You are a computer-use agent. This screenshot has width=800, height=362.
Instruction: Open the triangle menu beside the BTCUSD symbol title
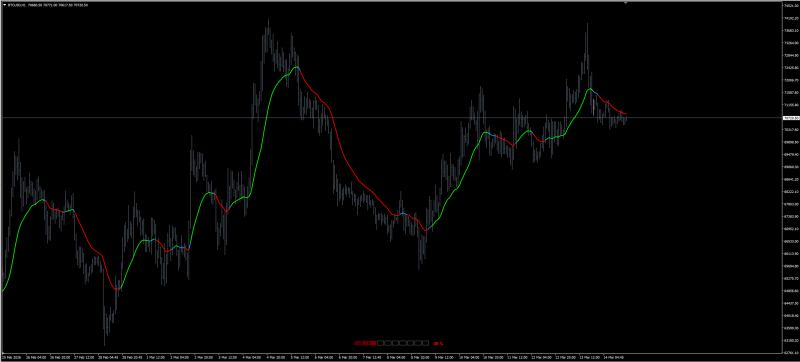click(x=5, y=5)
